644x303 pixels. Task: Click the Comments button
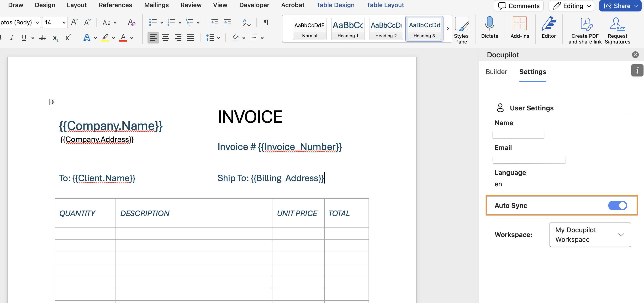tap(518, 6)
